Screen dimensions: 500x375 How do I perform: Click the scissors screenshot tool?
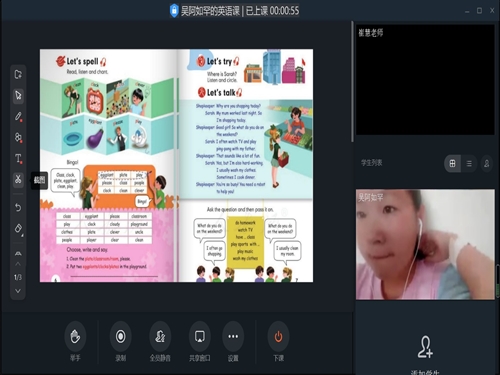coord(18,179)
